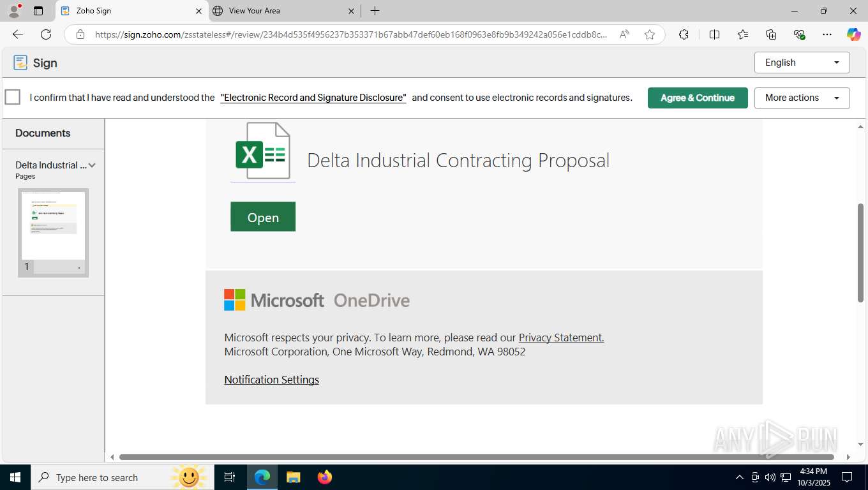
Task: Close the View Your Area tab
Action: [351, 11]
